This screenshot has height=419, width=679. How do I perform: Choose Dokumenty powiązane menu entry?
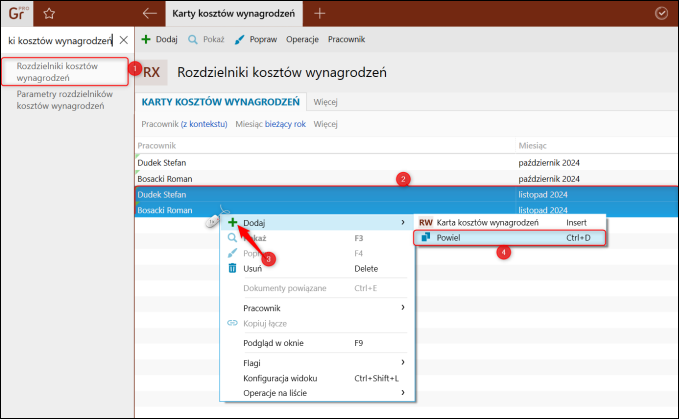(317, 288)
